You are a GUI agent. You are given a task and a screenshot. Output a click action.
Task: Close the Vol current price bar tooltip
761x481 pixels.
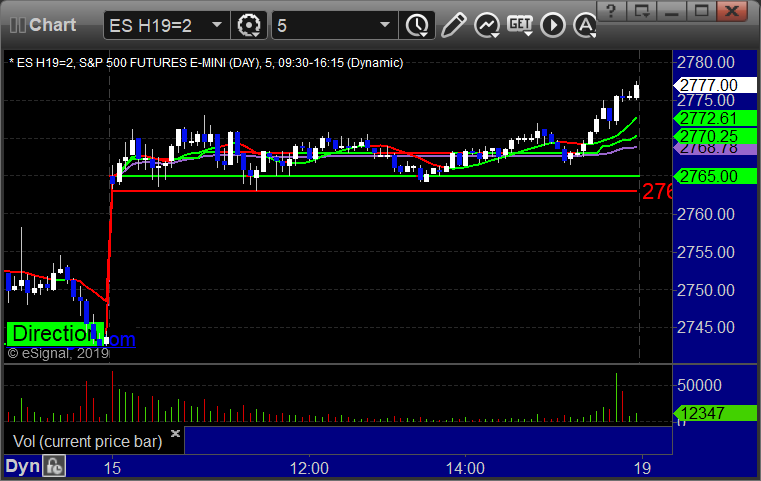pos(176,434)
